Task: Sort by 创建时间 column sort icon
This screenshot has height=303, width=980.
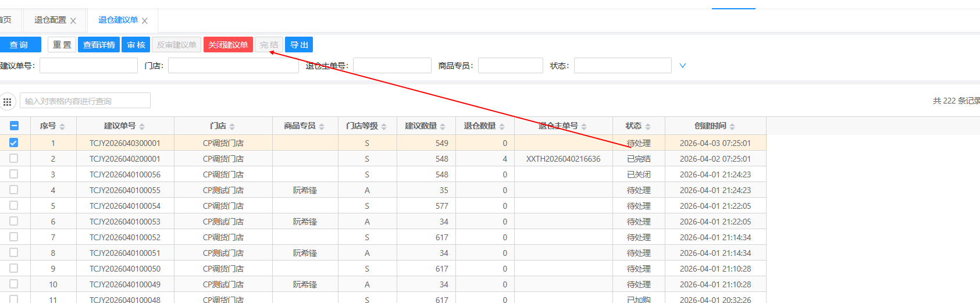Action: (x=732, y=127)
